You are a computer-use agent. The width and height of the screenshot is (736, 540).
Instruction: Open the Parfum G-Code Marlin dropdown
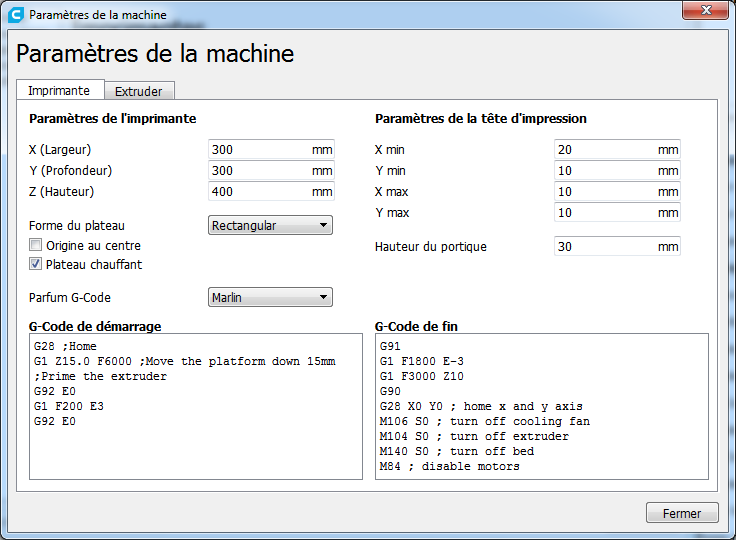pyautogui.click(x=270, y=297)
